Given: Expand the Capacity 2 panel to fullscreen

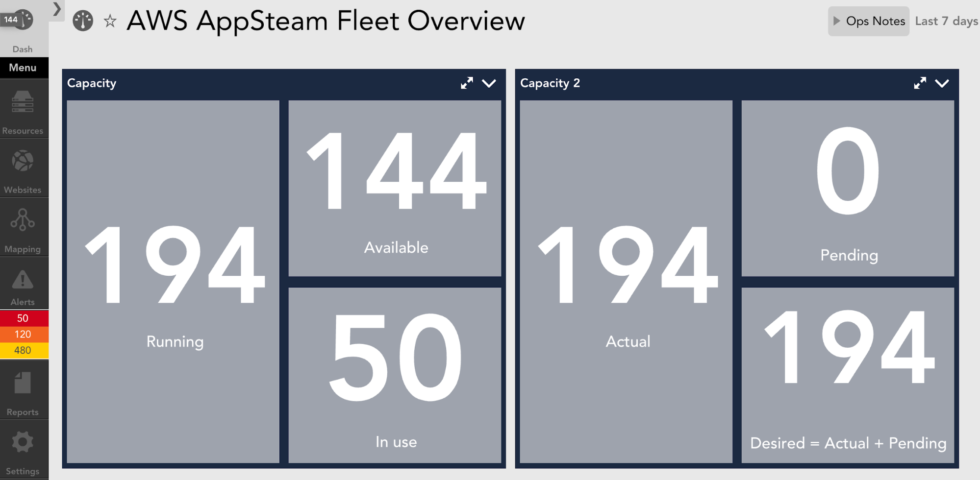Looking at the screenshot, I should 920,84.
